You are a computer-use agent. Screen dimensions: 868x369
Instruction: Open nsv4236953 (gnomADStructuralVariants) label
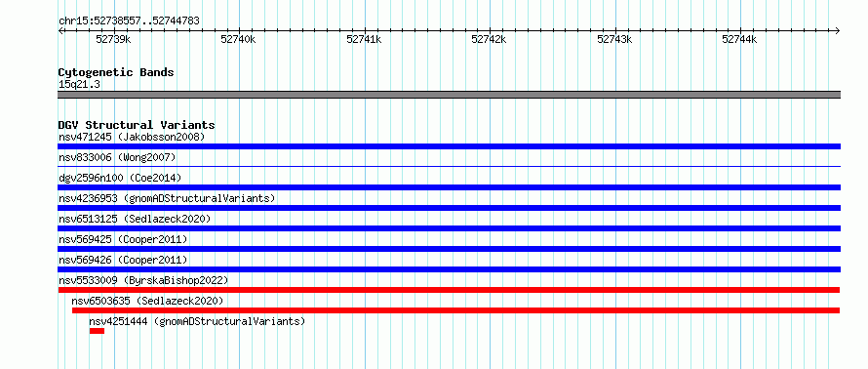tap(167, 198)
